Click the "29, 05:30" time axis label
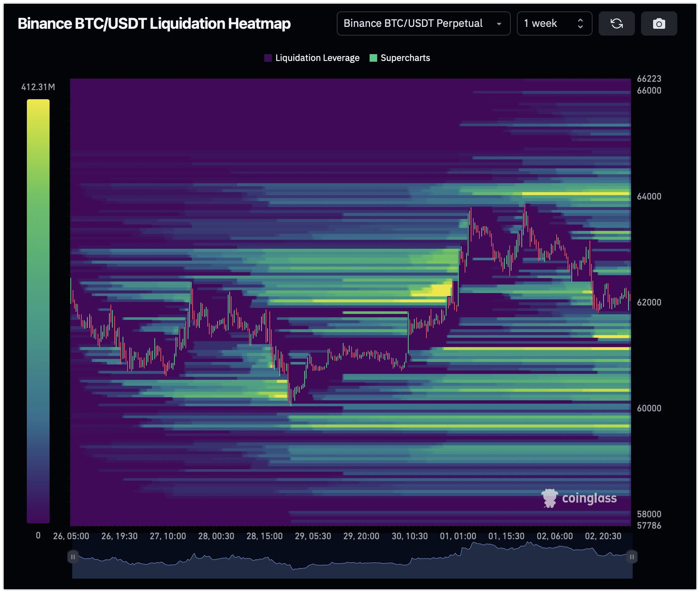 (x=313, y=536)
